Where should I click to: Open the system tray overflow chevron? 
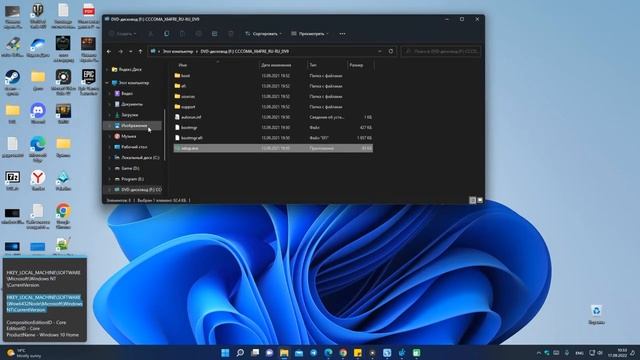tap(538, 353)
